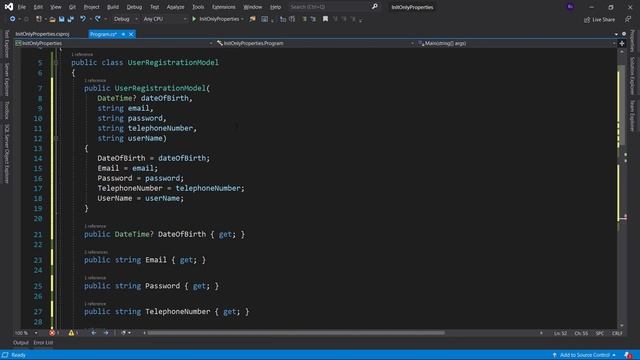Click the Visual Studio logo icon
640x360 pixels.
click(x=9, y=7)
